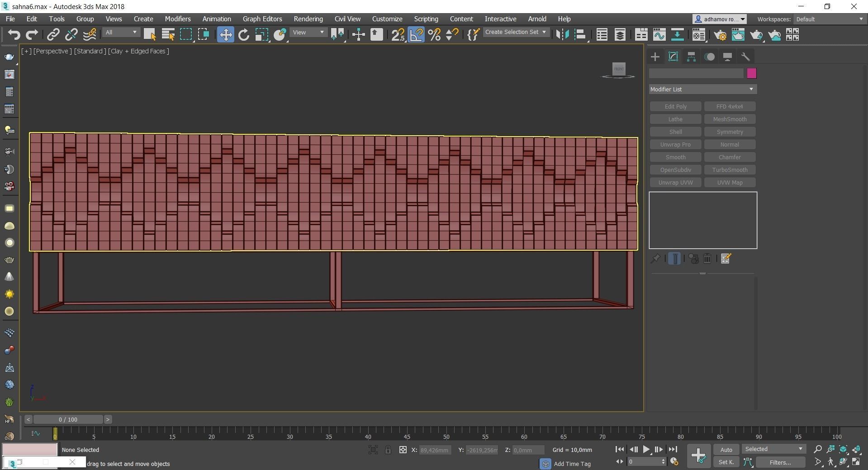Toggle Auto Key mode
This screenshot has height=470, width=868.
726,450
